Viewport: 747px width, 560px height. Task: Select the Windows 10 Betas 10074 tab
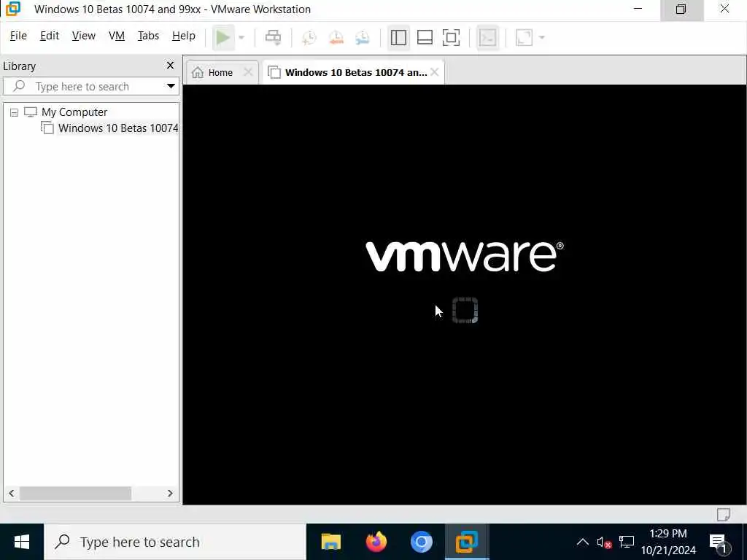coord(352,72)
